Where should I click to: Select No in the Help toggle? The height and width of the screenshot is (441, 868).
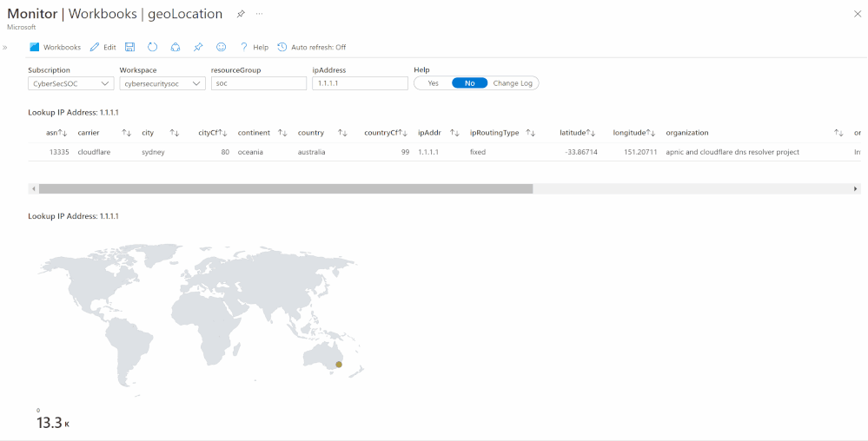coord(470,83)
